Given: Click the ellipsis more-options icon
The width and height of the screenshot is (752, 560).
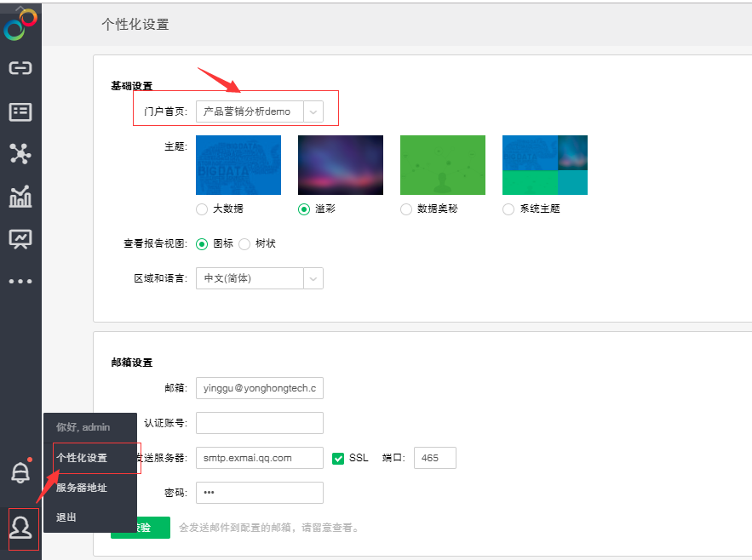Looking at the screenshot, I should point(19,281).
